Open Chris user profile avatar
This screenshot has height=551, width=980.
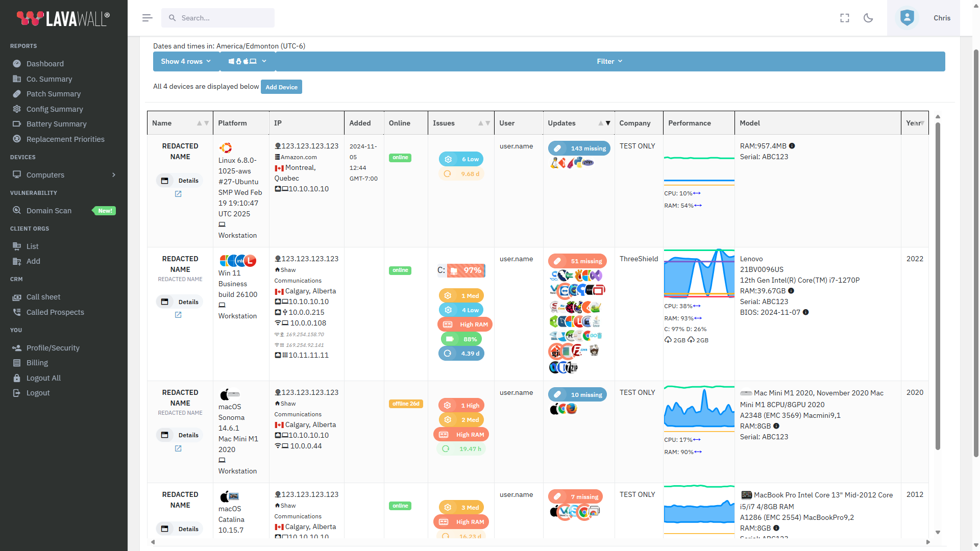907,18
